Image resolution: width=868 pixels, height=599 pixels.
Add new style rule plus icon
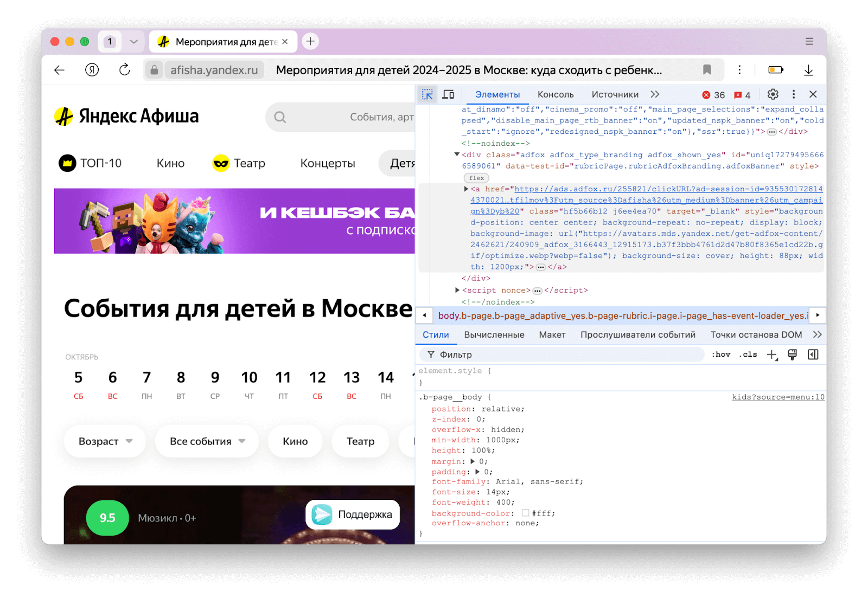click(x=772, y=355)
